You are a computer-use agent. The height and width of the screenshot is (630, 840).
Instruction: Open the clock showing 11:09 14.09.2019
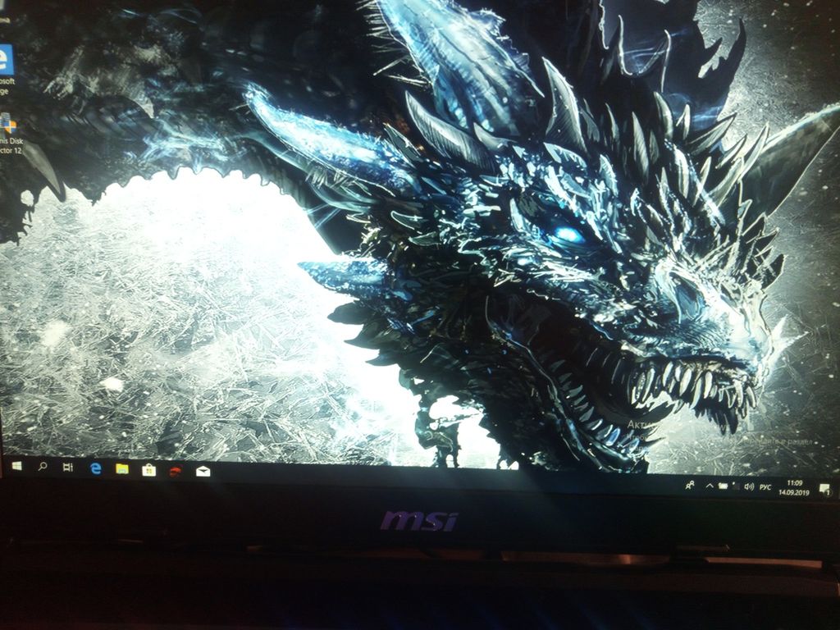pos(795,487)
